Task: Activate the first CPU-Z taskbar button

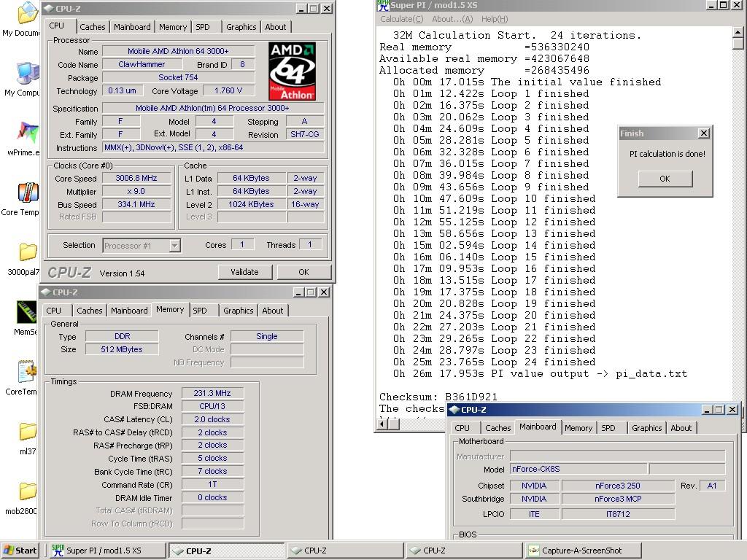Action: tap(226, 551)
